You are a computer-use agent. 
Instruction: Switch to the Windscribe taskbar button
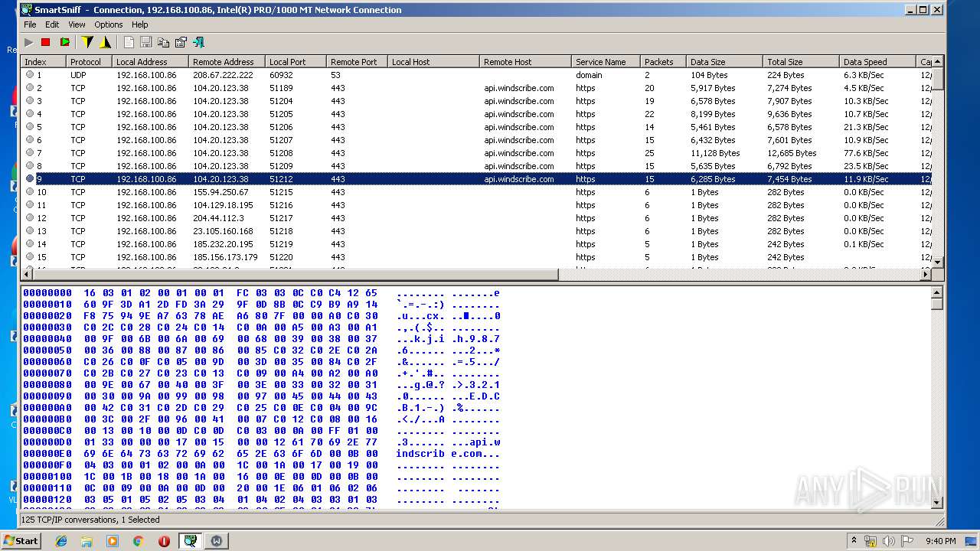pyautogui.click(x=217, y=541)
